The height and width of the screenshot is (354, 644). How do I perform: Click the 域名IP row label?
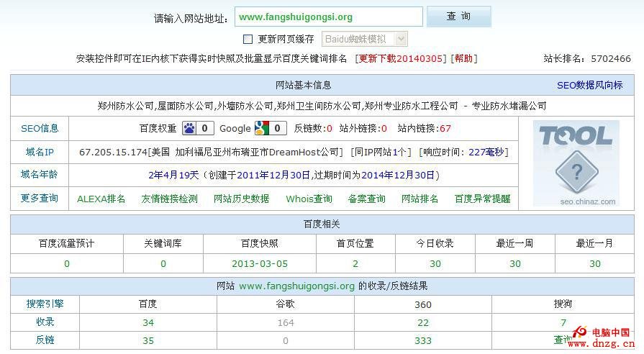[40, 152]
